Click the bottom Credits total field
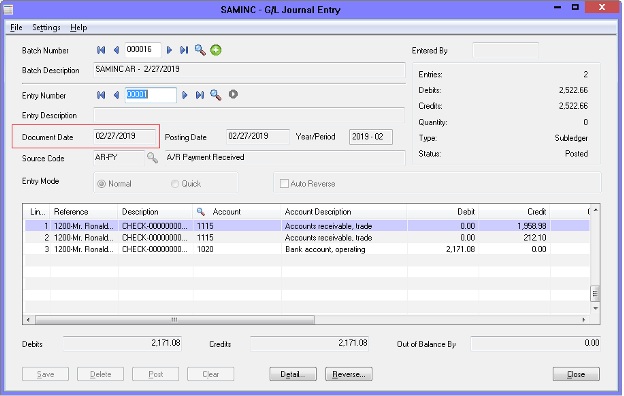 click(x=309, y=343)
